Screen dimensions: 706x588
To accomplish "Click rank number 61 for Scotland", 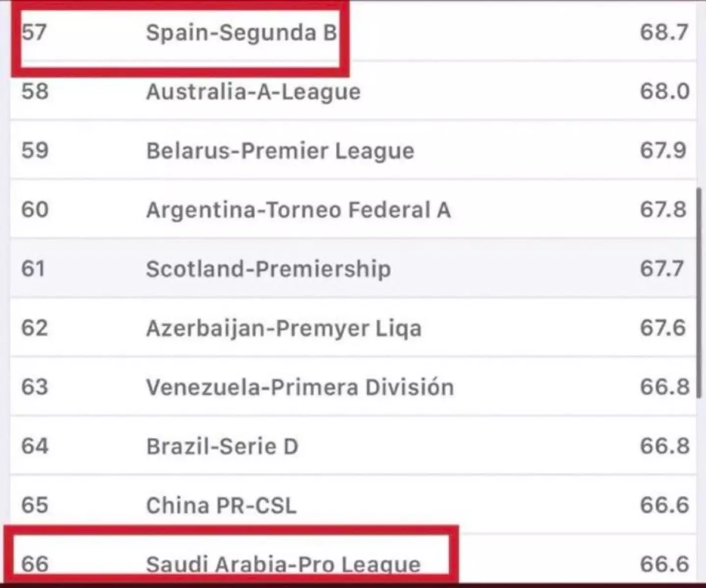I will pos(33,269).
